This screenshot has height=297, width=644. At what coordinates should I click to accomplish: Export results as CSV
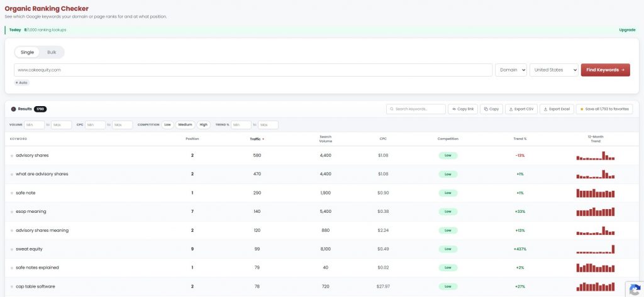click(x=521, y=109)
